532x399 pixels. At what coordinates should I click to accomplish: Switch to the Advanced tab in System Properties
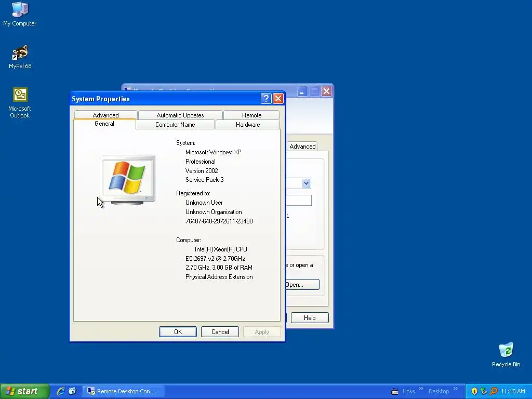click(105, 115)
